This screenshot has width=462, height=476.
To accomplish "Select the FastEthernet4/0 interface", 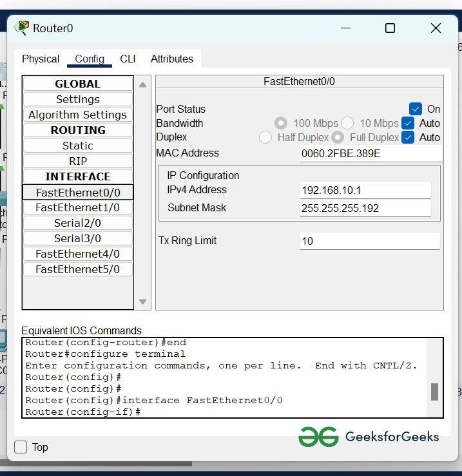I will point(78,254).
